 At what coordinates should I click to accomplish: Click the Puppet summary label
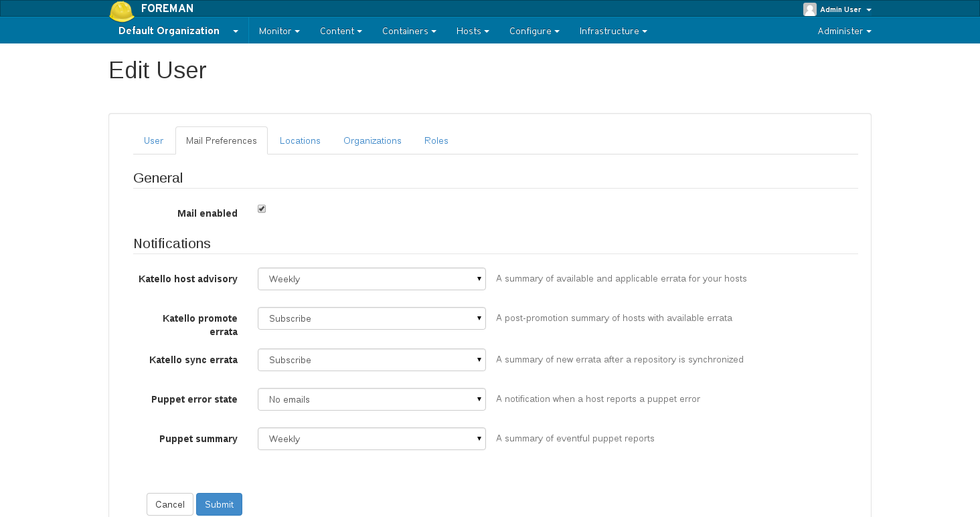tap(198, 439)
